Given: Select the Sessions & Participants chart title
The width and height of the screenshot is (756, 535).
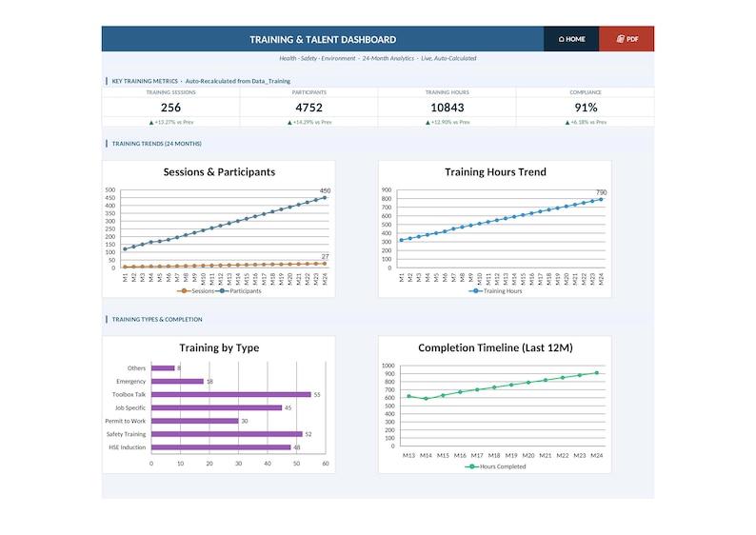Looking at the screenshot, I should (x=219, y=172).
